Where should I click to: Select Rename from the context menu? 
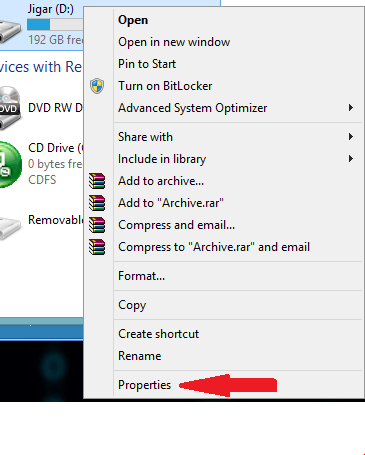[238, 356]
